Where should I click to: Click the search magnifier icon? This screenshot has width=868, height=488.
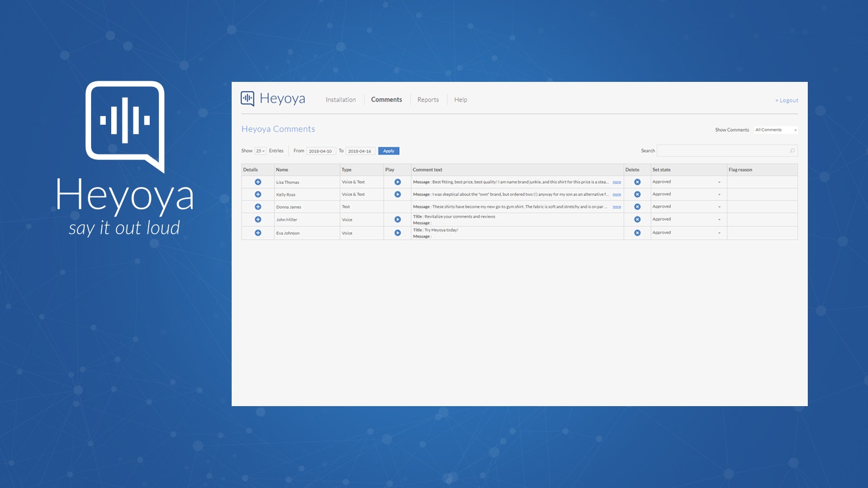click(792, 151)
